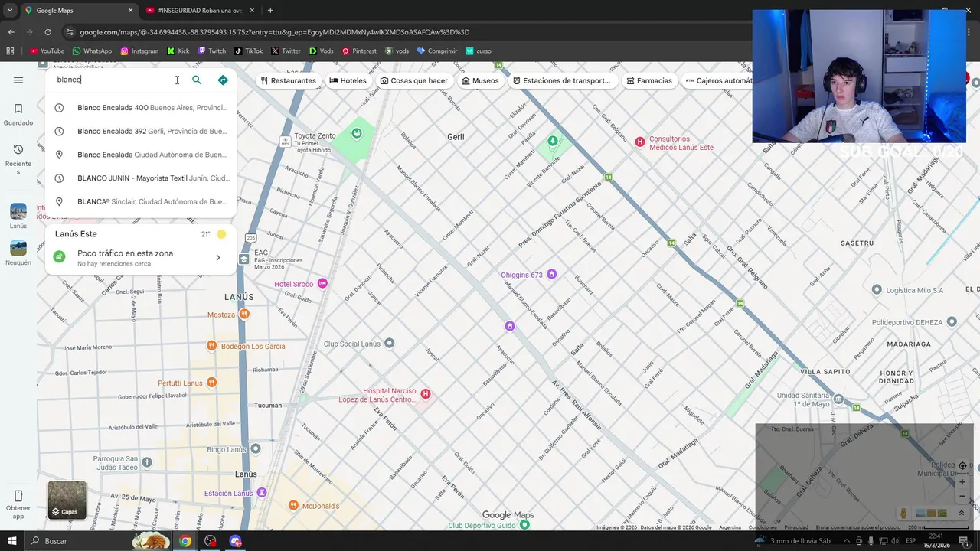
Task: Click the Ohiggins 673 bus stop pin
Action: pyautogui.click(x=551, y=274)
